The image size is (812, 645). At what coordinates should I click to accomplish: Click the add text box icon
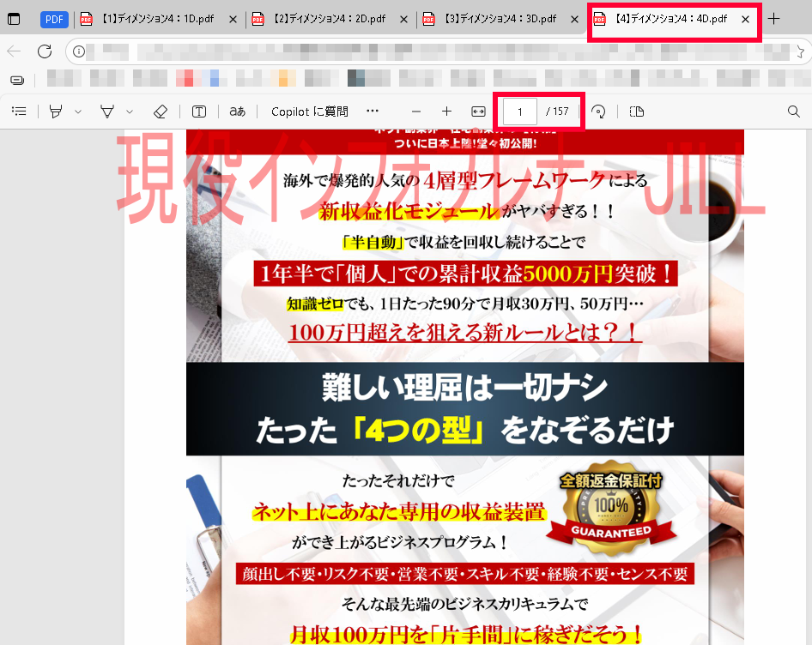[x=199, y=112]
